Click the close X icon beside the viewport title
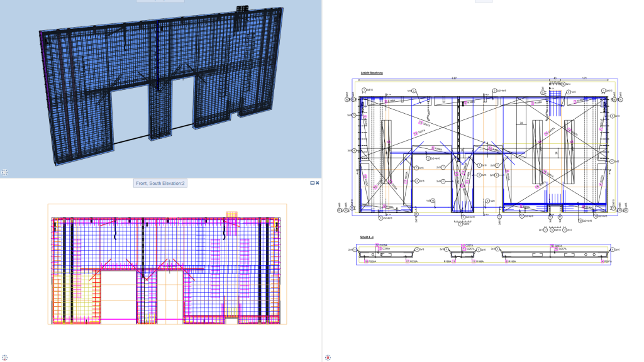This screenshot has height=362, width=644. pos(318,183)
